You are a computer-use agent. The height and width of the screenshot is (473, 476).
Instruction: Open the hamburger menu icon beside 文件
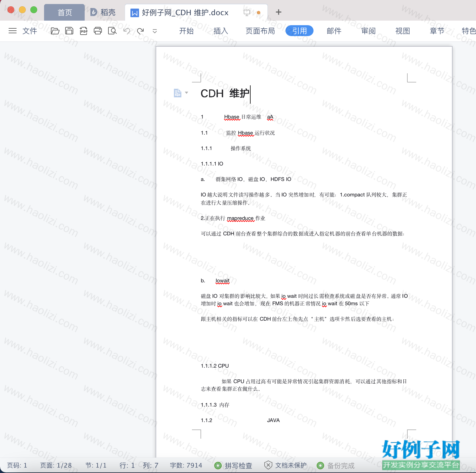tap(13, 31)
